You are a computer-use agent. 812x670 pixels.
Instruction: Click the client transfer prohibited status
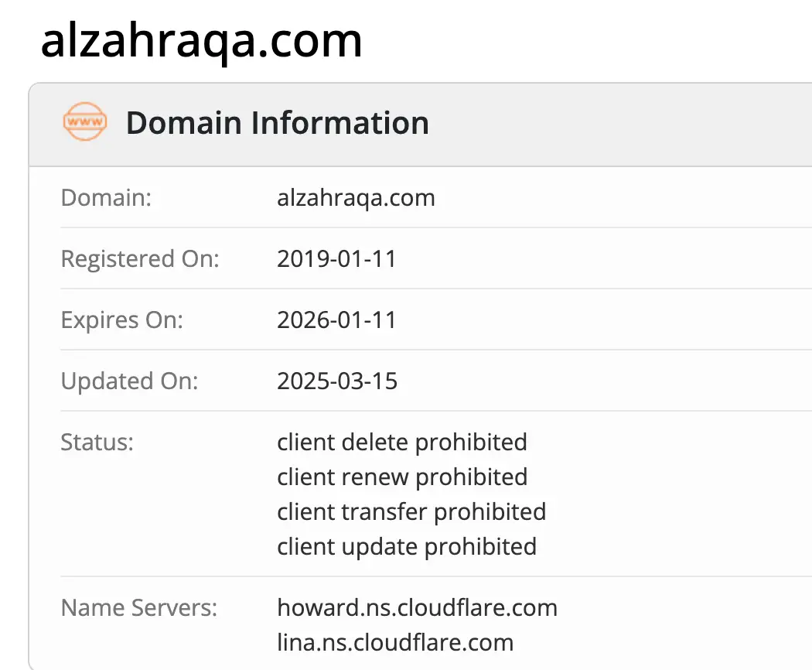(x=411, y=512)
